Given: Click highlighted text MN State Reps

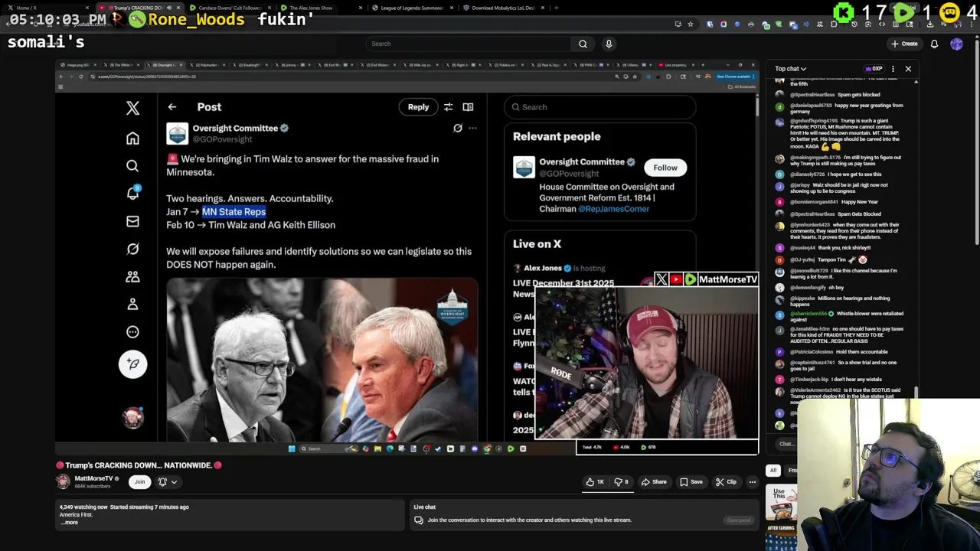Looking at the screenshot, I should coord(234,212).
